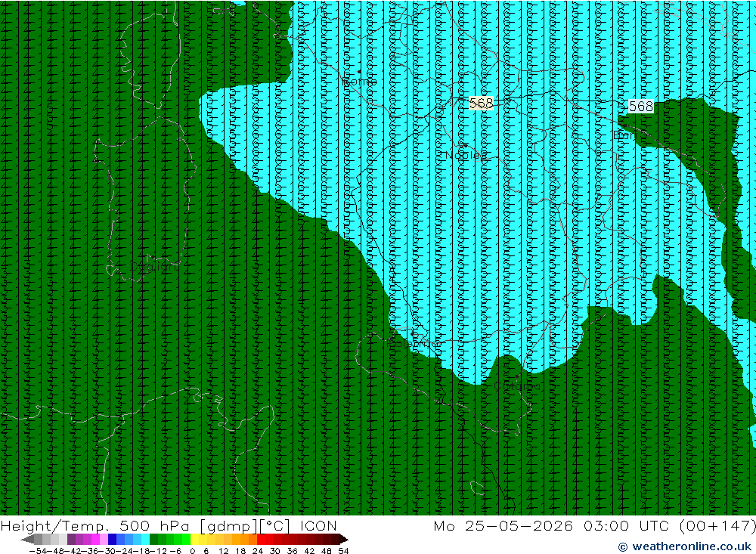Viewport: 756px width, 554px height.
Task: Click the cream-colored 568 contour label
Action: click(x=481, y=104)
